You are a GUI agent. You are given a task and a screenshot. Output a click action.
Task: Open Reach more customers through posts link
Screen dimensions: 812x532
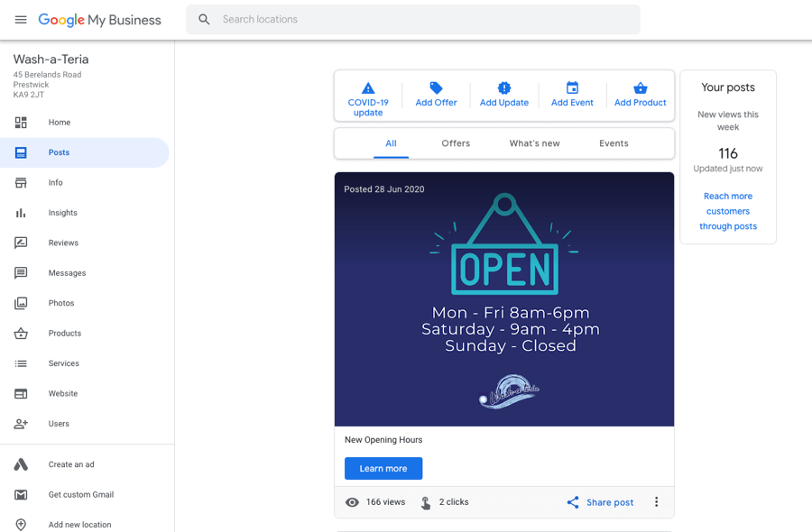point(728,211)
